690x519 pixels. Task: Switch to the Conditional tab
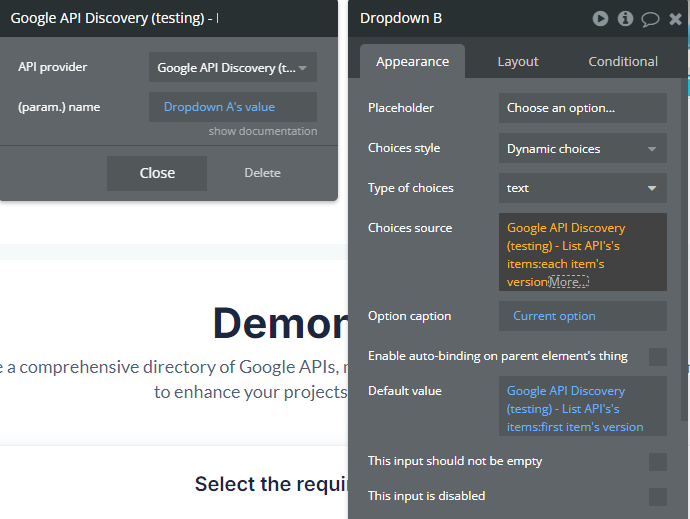[623, 62]
